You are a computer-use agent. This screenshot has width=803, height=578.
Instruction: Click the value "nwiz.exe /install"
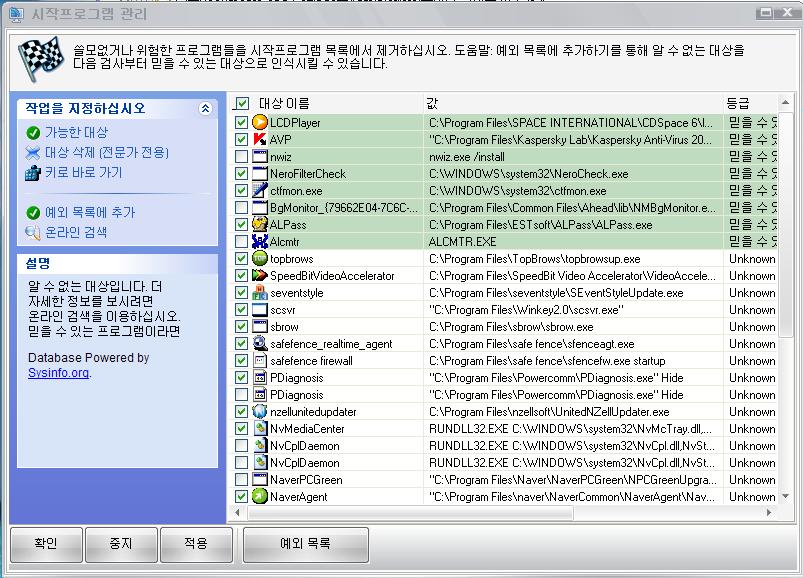[467, 157]
